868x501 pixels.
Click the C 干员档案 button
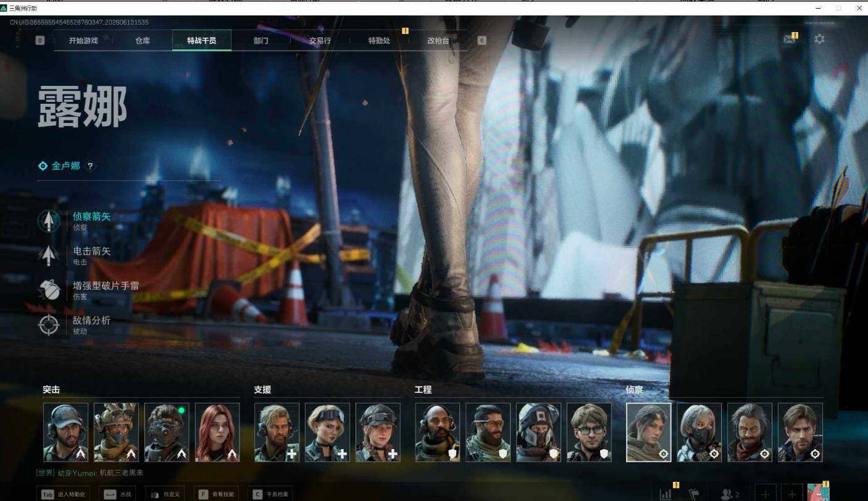(x=269, y=494)
